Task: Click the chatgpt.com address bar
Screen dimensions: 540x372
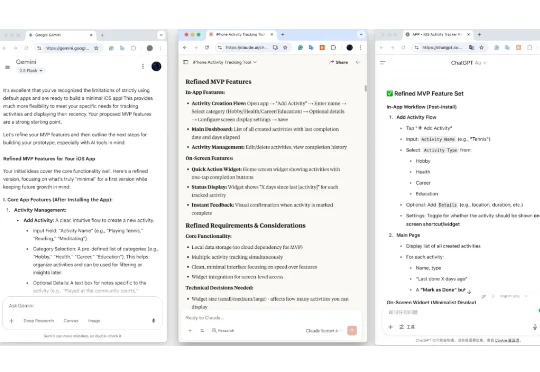Action: [442, 48]
